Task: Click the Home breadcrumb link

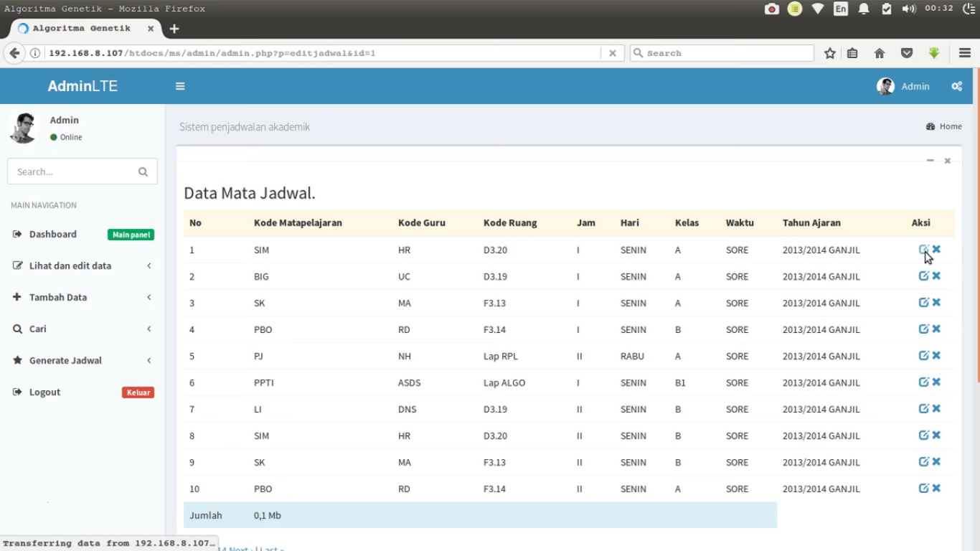Action: click(950, 126)
